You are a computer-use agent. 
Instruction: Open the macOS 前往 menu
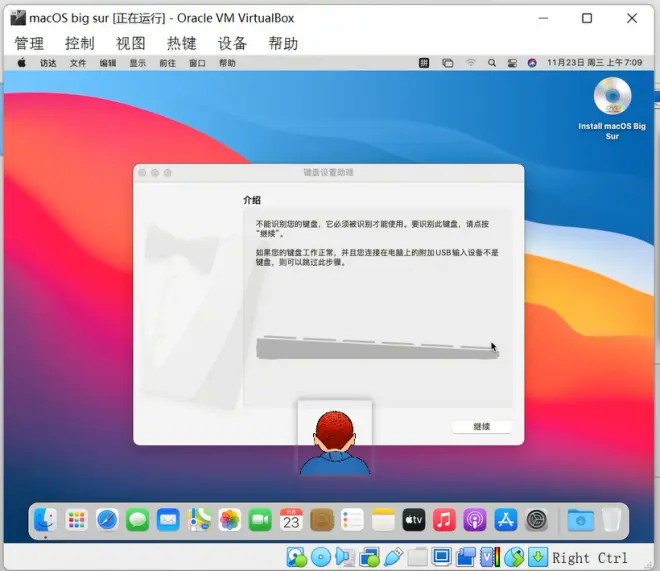[168, 63]
